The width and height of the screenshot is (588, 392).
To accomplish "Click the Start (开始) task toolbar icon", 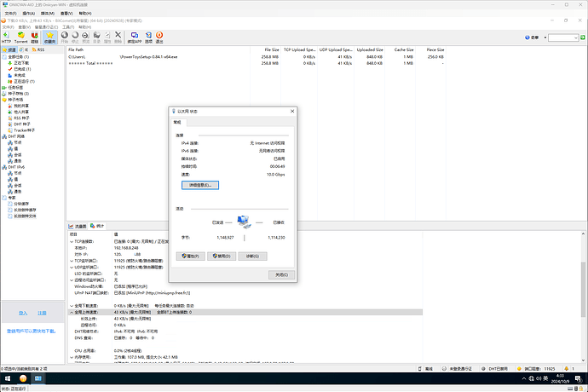I will [65, 37].
